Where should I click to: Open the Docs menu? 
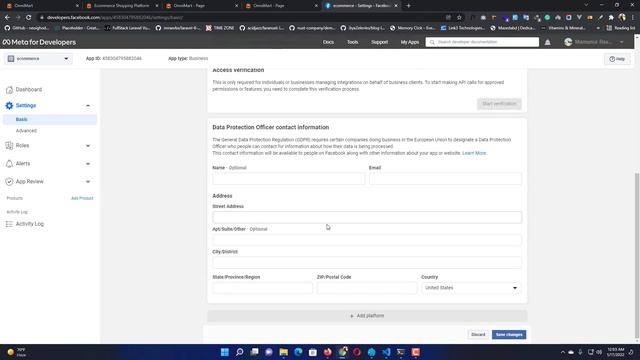[328, 42]
